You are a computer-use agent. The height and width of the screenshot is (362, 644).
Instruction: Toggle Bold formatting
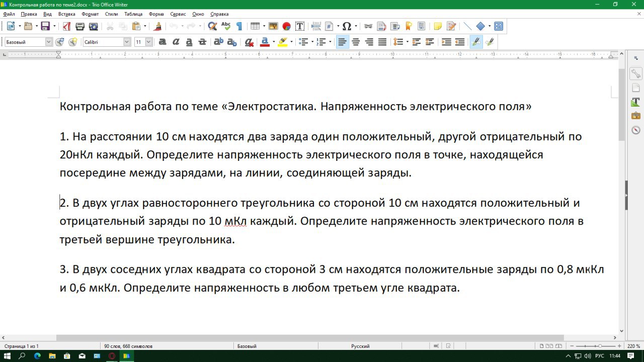[163, 42]
